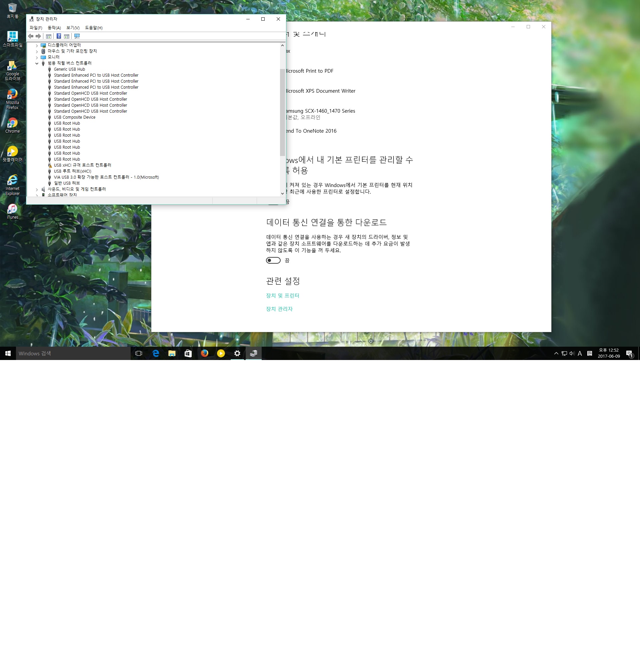Select Send To OneNote 2016 printer
The width and height of the screenshot is (640, 672).
[311, 131]
